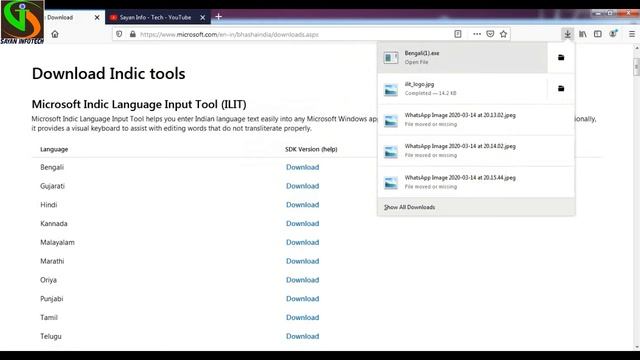Close the Download tab
The width and height of the screenshot is (640, 360).
(97, 18)
